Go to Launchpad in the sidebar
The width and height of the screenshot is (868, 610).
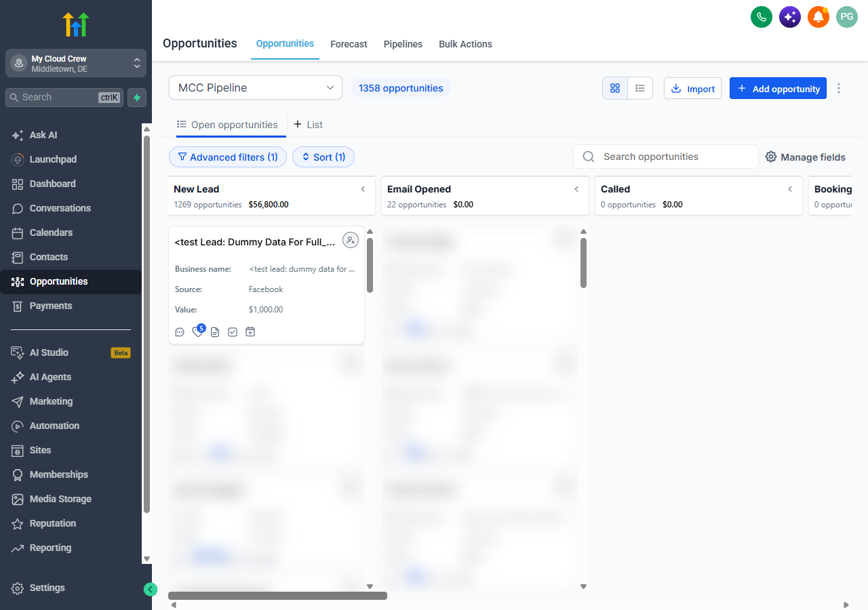pyautogui.click(x=71, y=159)
